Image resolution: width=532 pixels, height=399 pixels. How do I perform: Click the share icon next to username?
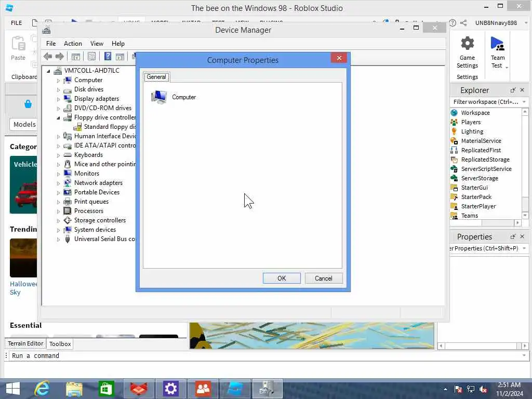(463, 23)
